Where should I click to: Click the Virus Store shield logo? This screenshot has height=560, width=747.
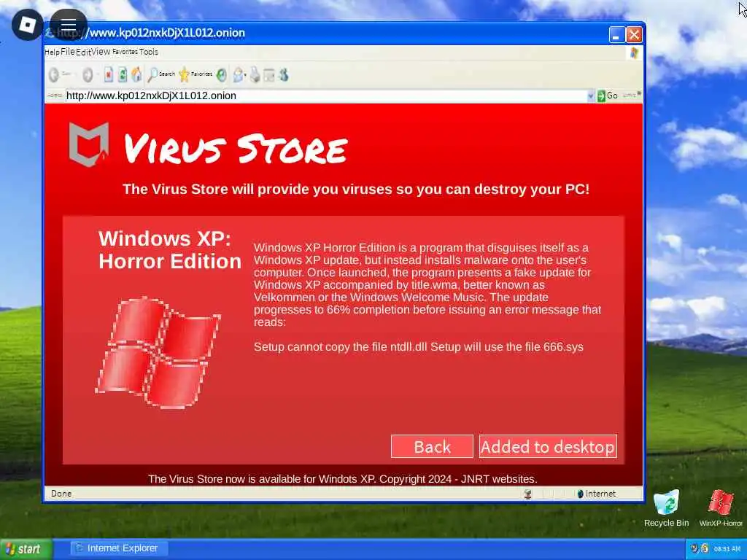pos(89,145)
